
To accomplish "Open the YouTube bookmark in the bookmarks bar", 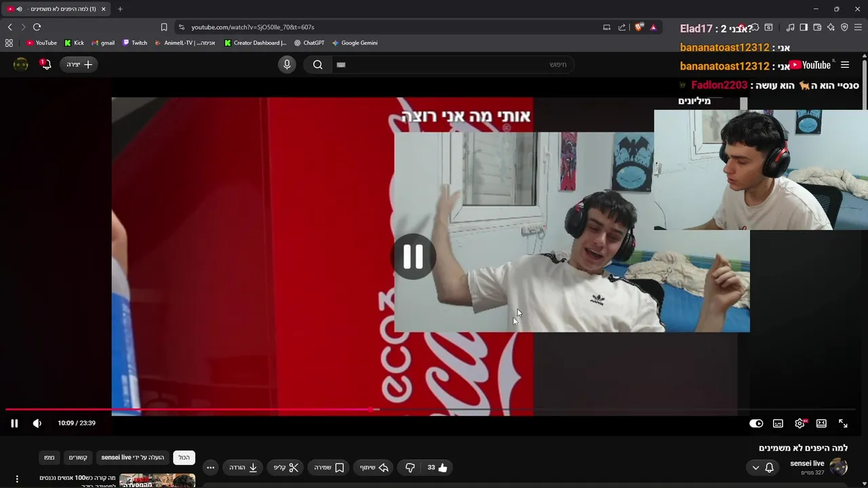I will pyautogui.click(x=41, y=43).
